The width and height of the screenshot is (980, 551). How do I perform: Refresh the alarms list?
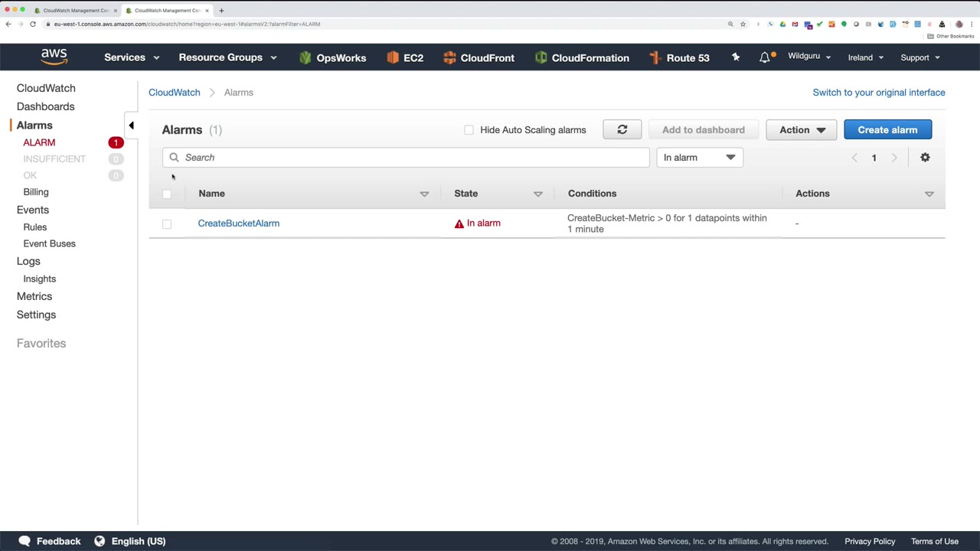click(622, 130)
